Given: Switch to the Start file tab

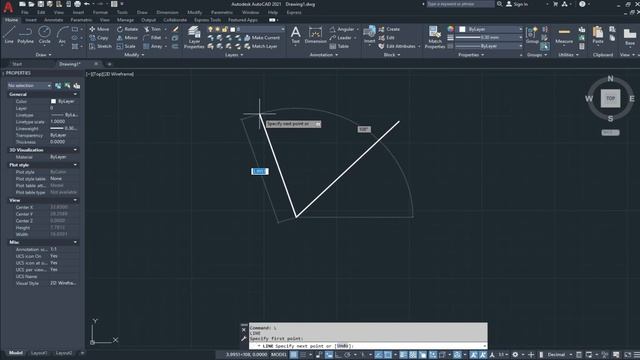Looking at the screenshot, I should pyautogui.click(x=17, y=64).
